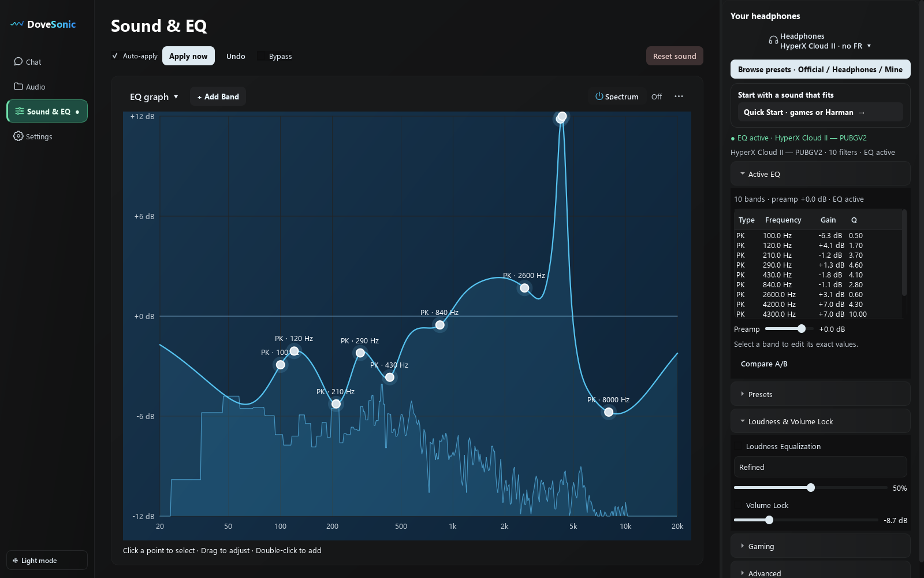924x578 pixels.
Task: Select the PK 120 Hz band point
Action: click(x=294, y=351)
